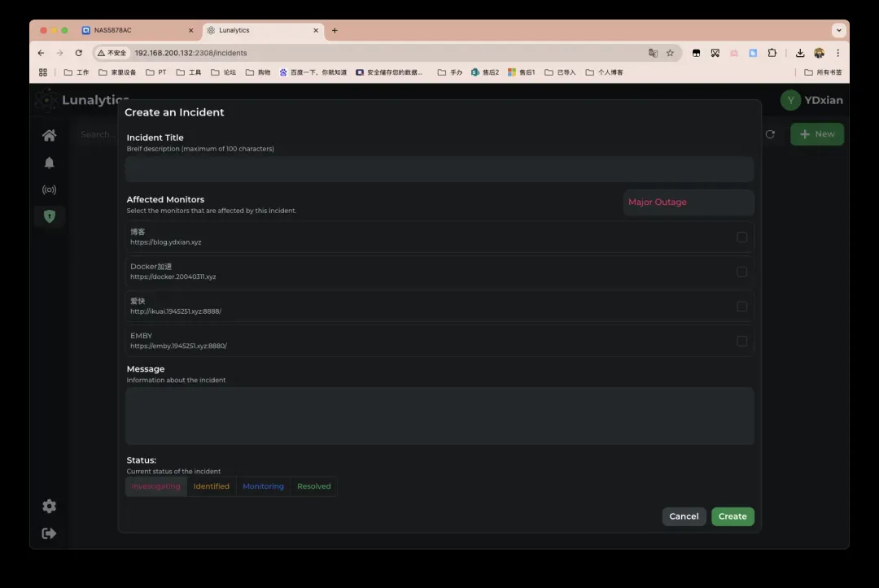Select the incidents shield icon
The width and height of the screenshot is (879, 588).
pos(50,216)
